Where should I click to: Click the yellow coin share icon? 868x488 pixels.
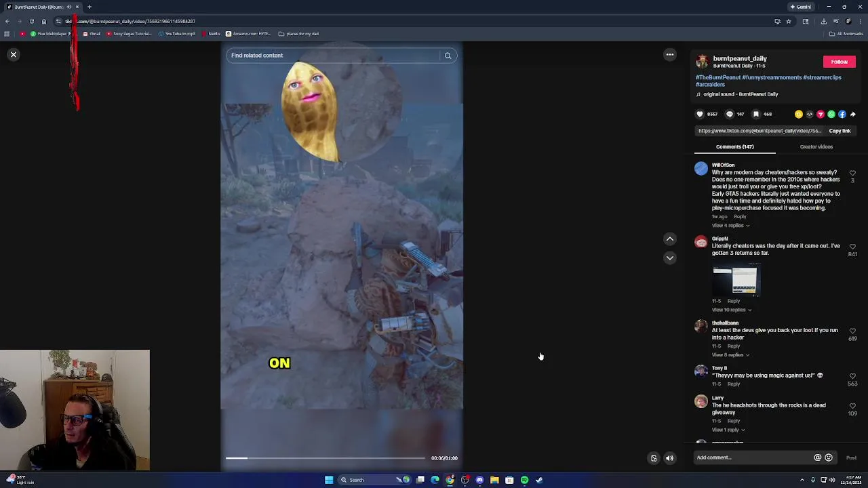coord(799,114)
